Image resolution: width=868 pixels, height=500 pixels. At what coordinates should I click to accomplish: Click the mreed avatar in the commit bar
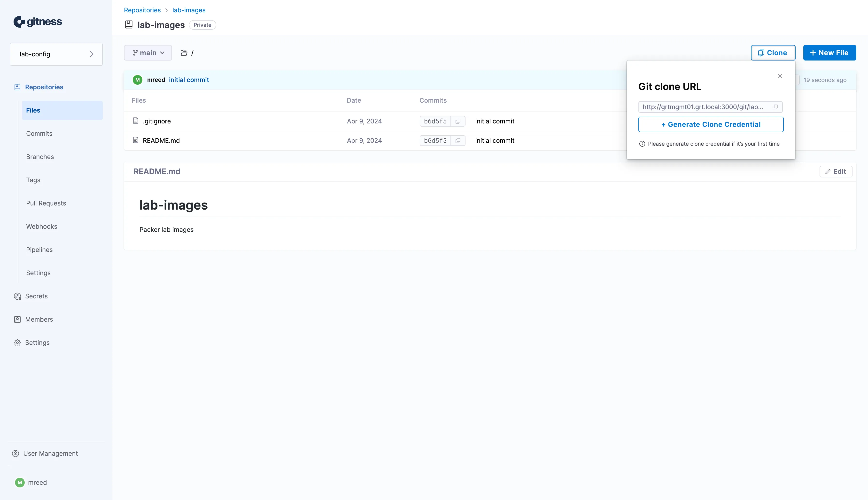coord(138,80)
